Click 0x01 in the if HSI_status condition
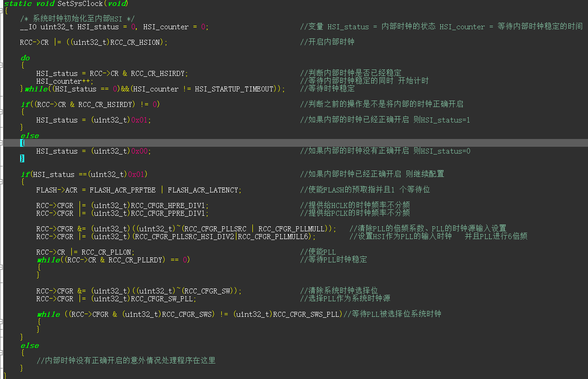The image size is (588, 379). click(136, 175)
